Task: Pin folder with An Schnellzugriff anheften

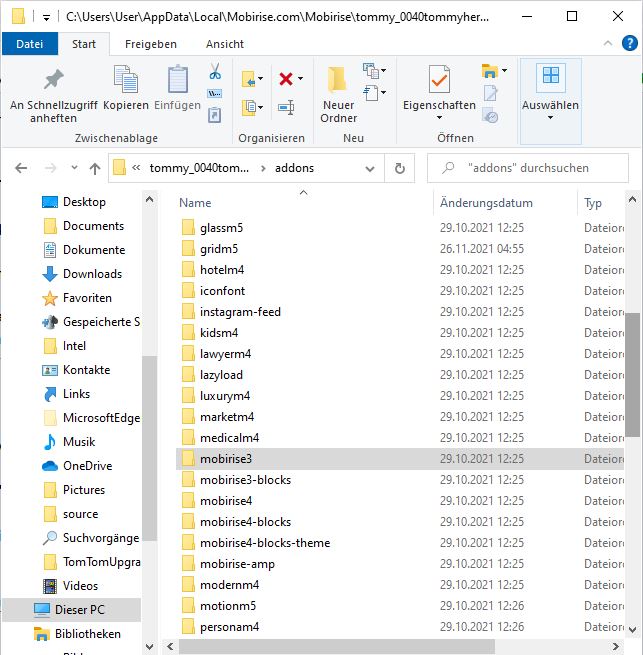Action: tap(53, 95)
